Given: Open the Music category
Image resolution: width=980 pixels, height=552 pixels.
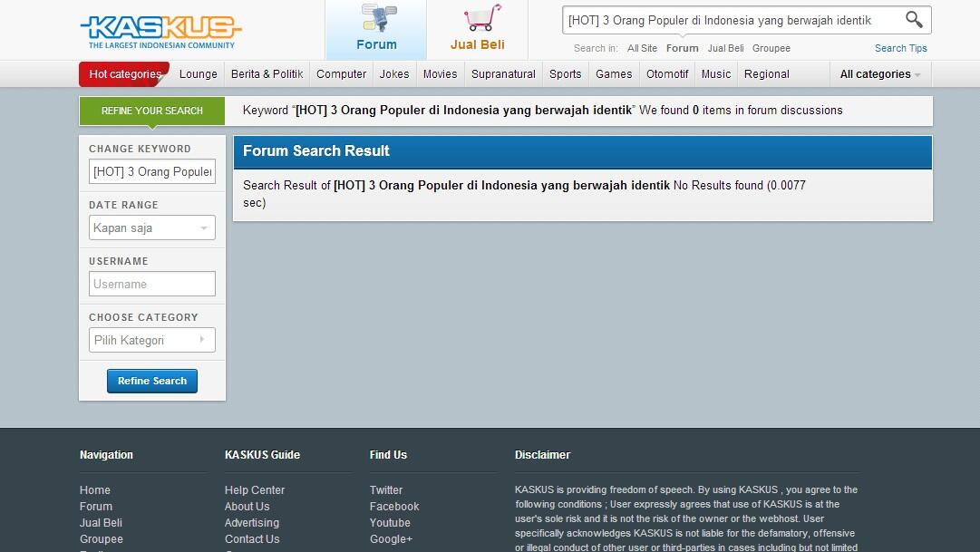Looking at the screenshot, I should [715, 73].
